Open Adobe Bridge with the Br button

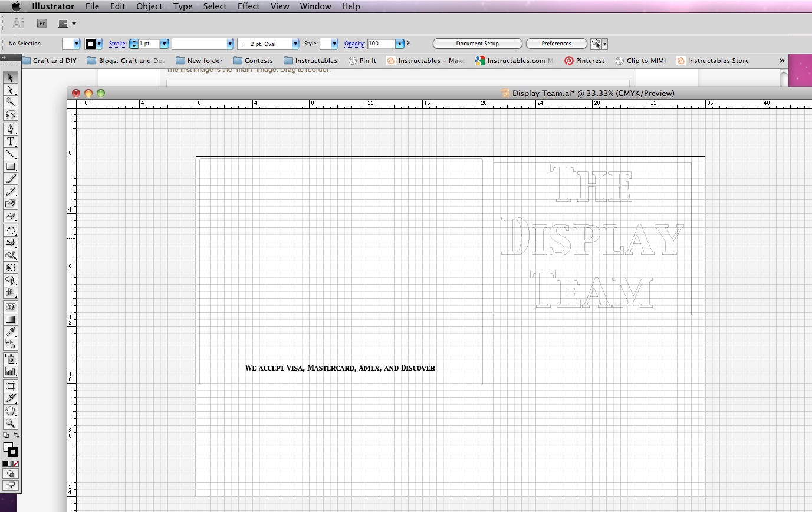(42, 24)
